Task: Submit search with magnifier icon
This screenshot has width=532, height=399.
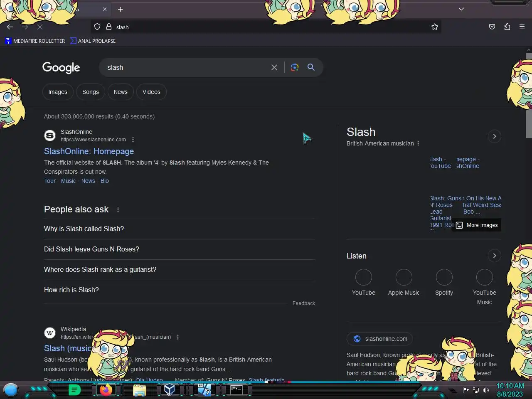Action: point(311,67)
